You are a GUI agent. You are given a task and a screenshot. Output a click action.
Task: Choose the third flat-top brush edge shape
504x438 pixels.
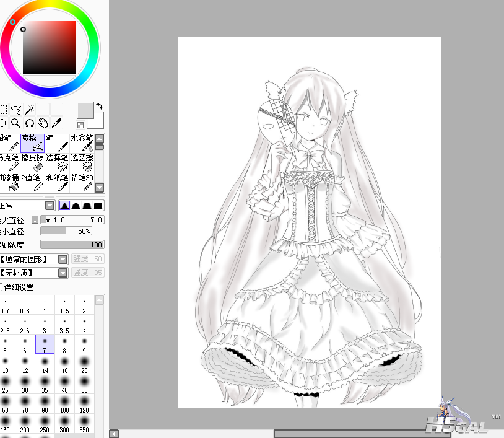(87, 206)
